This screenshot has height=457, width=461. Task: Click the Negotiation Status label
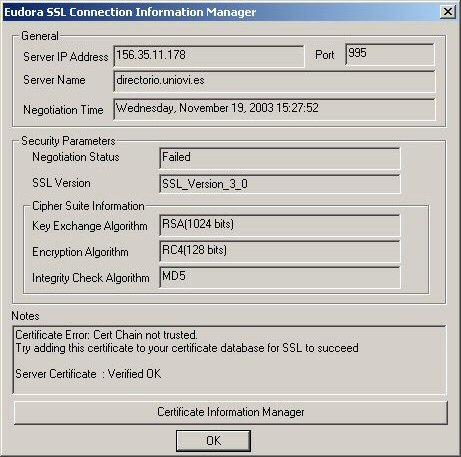76,157
